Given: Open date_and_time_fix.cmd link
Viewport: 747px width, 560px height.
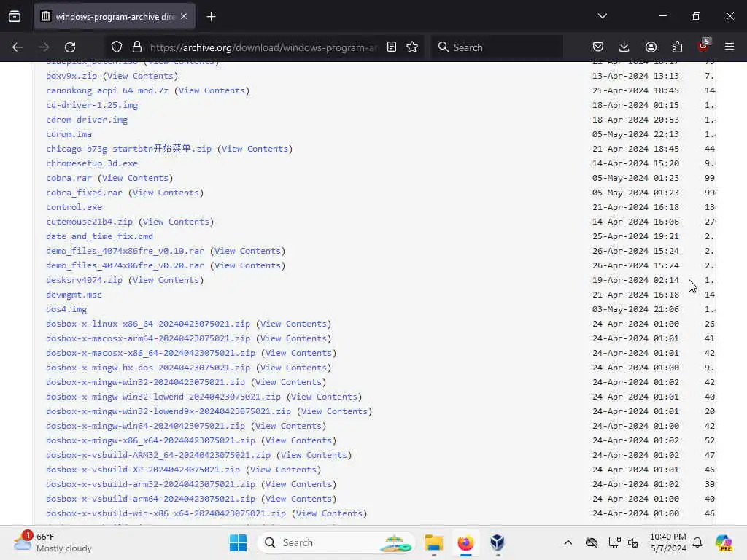Looking at the screenshot, I should [99, 236].
